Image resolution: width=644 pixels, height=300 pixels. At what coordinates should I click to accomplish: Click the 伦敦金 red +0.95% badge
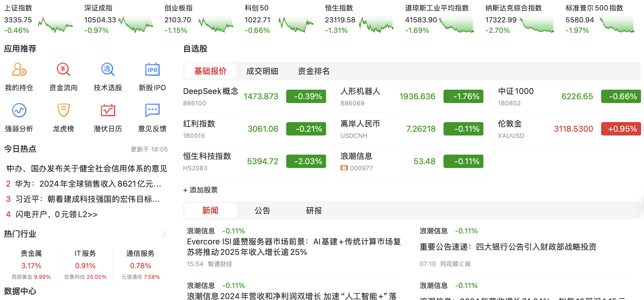click(x=621, y=129)
